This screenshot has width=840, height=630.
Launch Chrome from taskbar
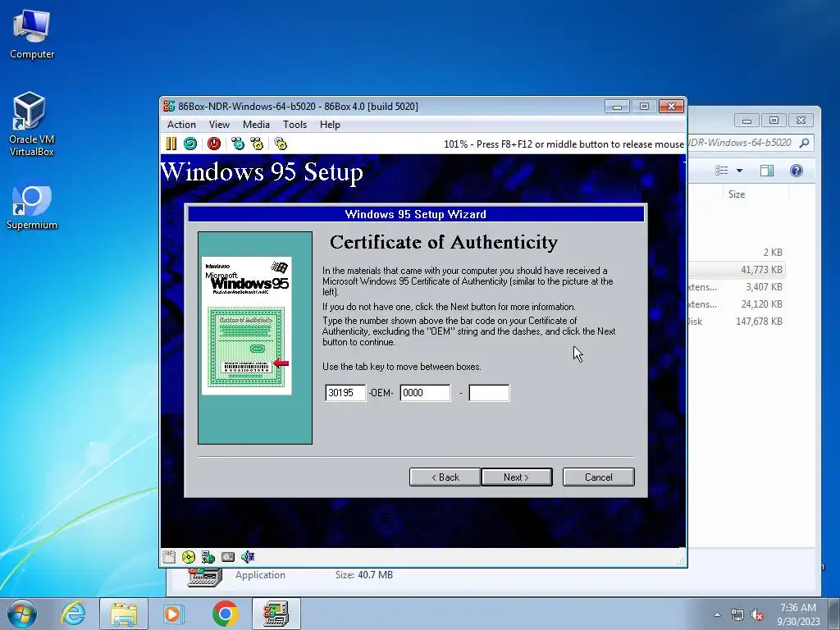225,614
